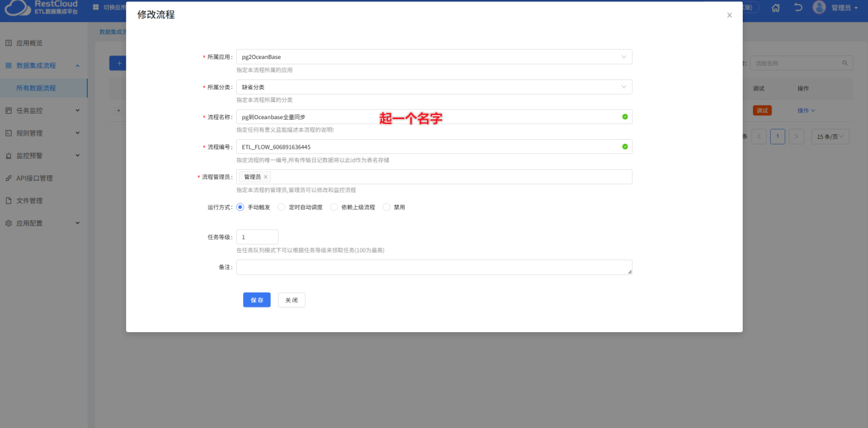Click the search magnifier icon in 流程名称 box
The image size is (868, 428).
tap(845, 63)
